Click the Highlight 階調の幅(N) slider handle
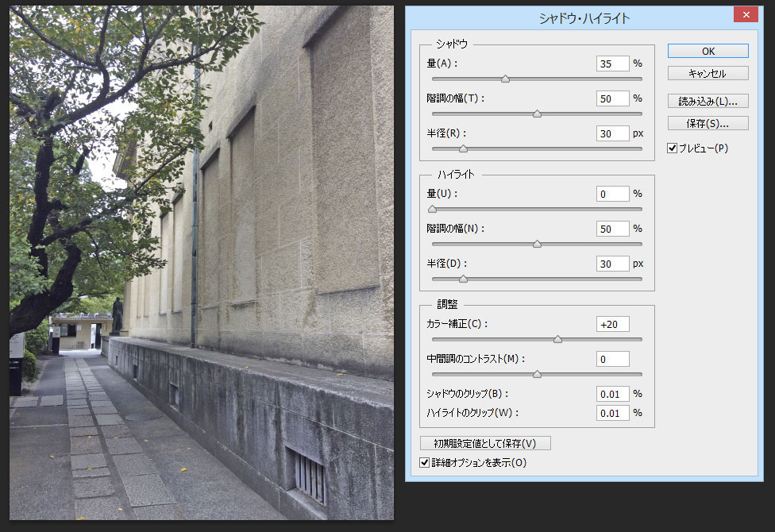This screenshot has height=532, width=775. point(537,244)
